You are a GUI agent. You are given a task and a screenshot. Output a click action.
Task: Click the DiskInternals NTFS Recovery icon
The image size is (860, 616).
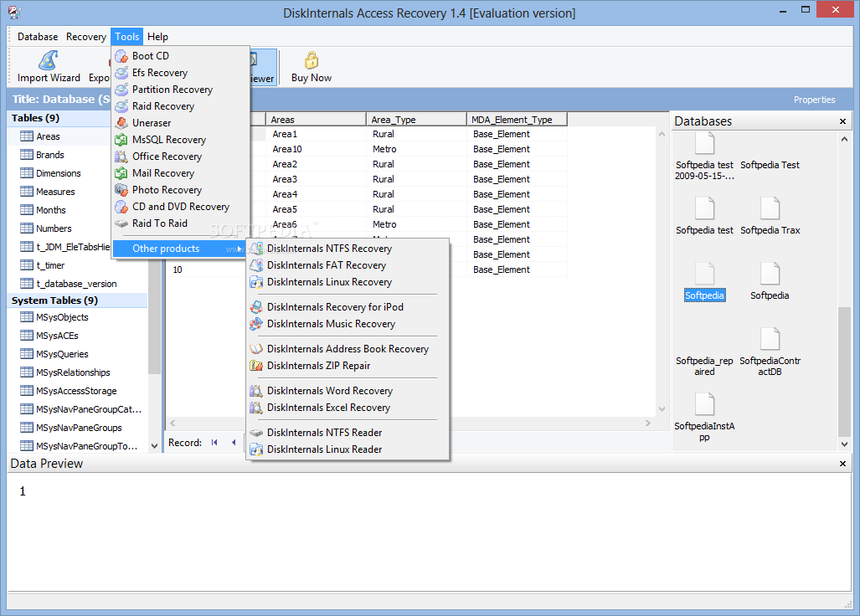(x=256, y=249)
